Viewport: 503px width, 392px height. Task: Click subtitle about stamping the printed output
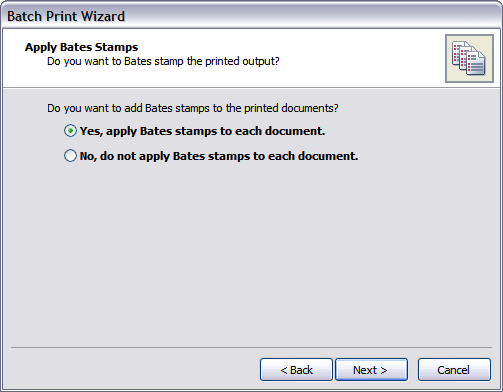tap(163, 62)
